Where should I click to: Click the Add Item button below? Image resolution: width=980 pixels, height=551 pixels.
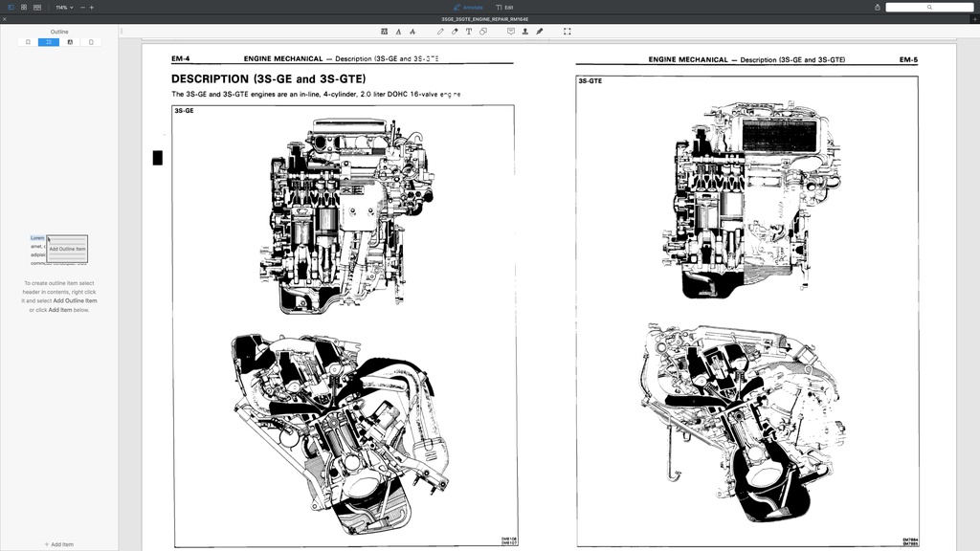point(58,544)
